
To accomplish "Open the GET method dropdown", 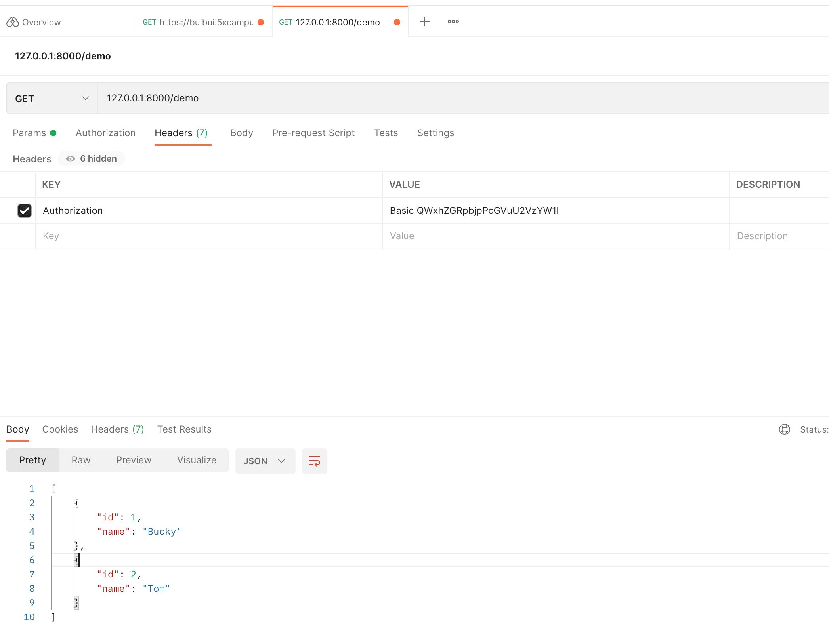I will point(52,99).
